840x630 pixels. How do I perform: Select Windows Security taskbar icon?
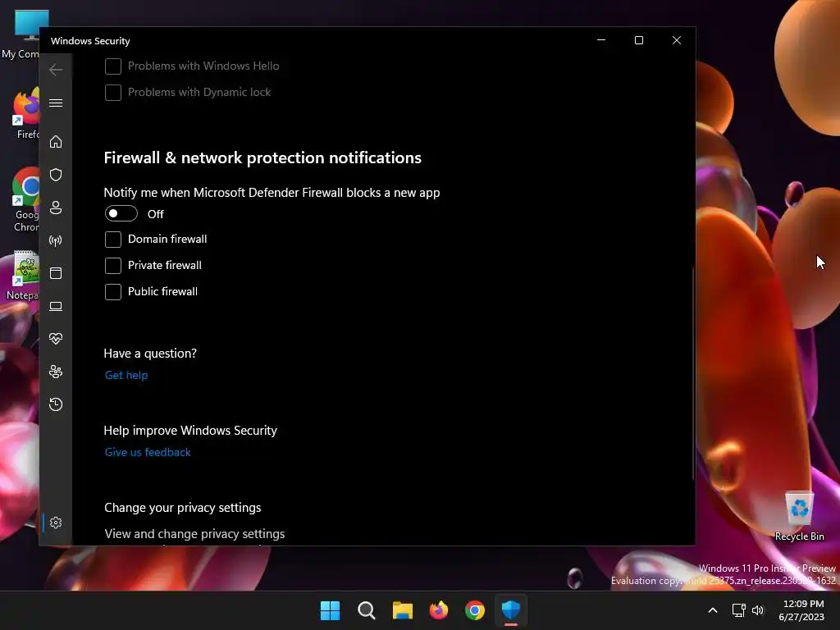511,610
